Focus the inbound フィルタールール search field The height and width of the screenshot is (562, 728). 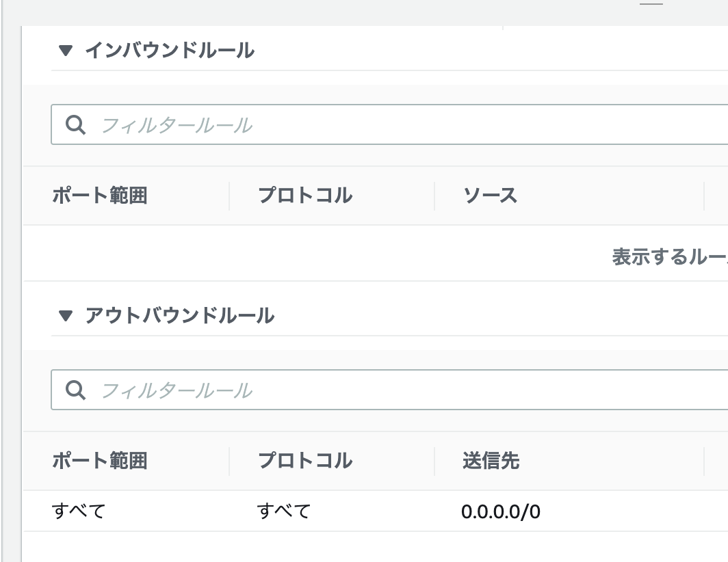coord(389,124)
